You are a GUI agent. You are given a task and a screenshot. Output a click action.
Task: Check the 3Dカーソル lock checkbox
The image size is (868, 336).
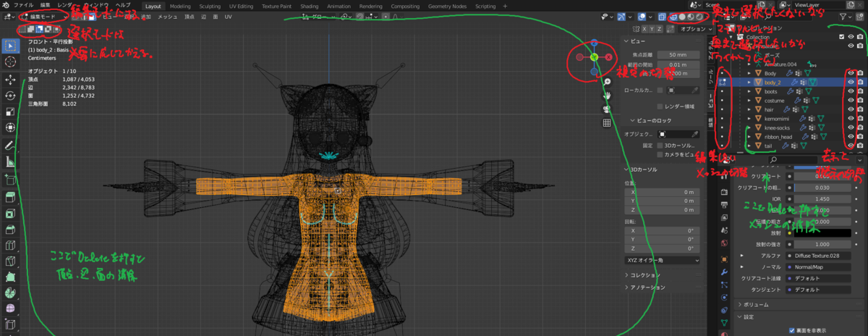pyautogui.click(x=660, y=145)
